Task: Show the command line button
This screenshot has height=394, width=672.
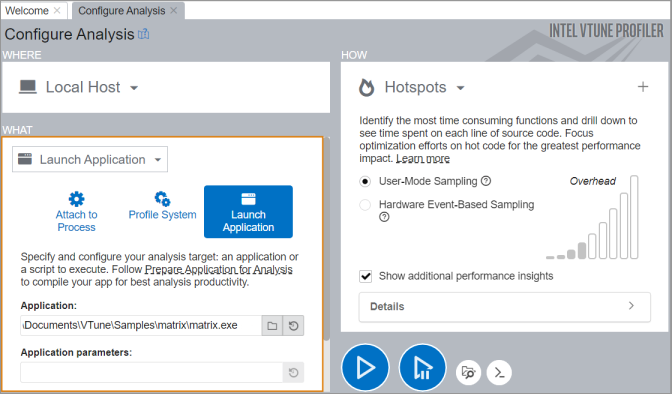Action: click(499, 372)
